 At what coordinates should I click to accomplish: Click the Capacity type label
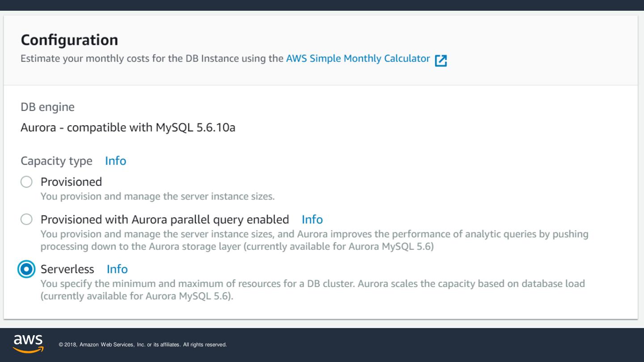[x=56, y=161]
